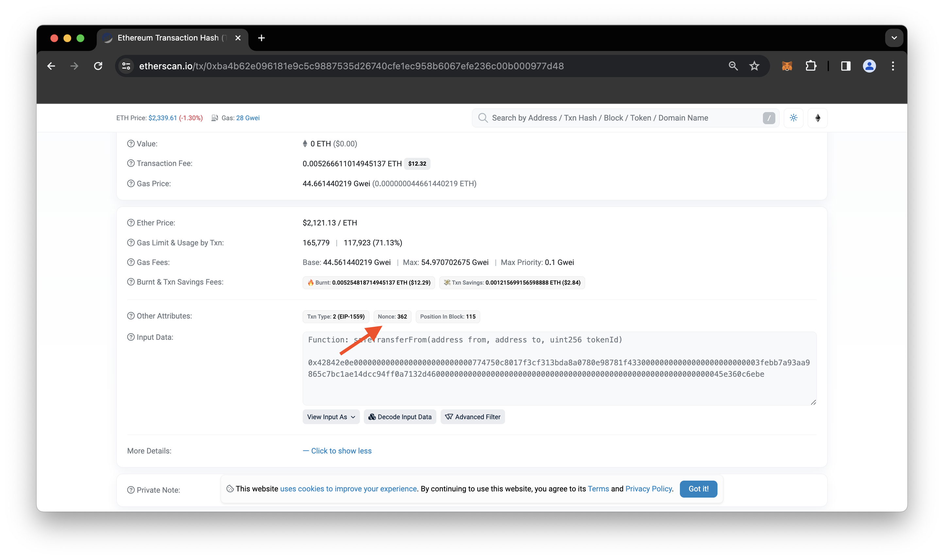
Task: Open the Terms link
Action: point(598,489)
